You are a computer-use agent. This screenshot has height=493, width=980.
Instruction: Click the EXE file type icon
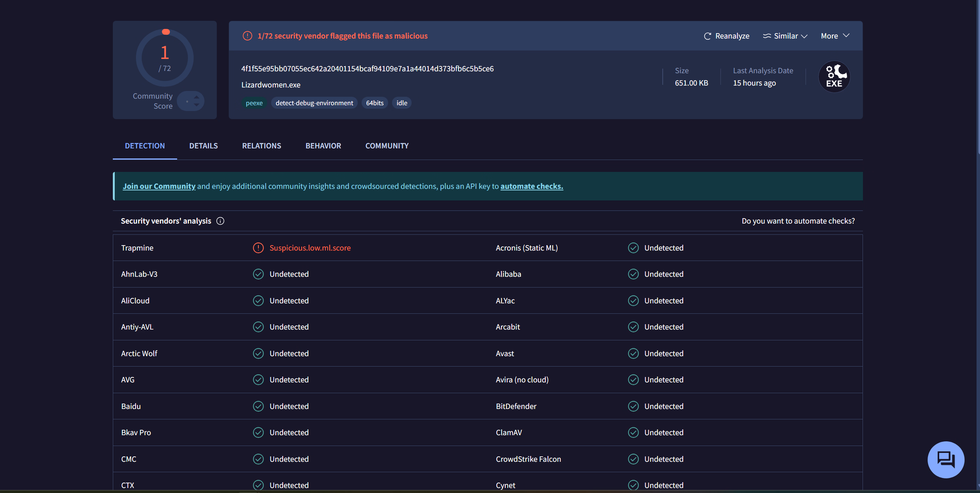click(834, 77)
